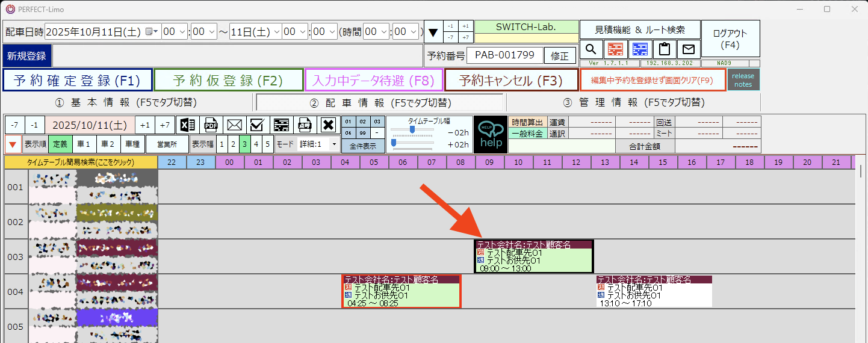
Task: Click the magnifying glass search icon
Action: [x=591, y=49]
